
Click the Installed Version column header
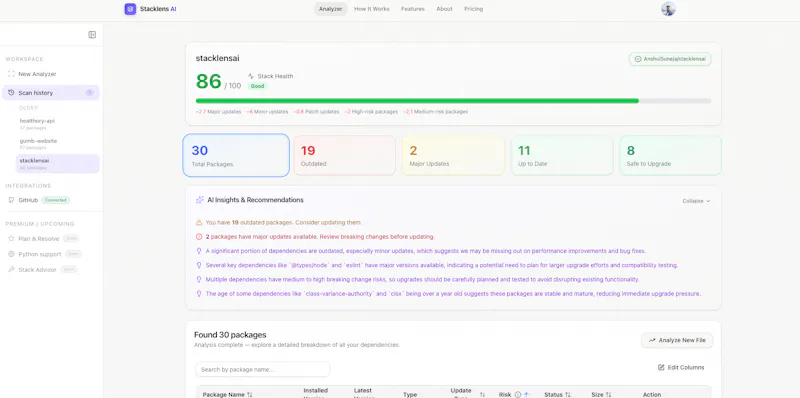coord(316,393)
